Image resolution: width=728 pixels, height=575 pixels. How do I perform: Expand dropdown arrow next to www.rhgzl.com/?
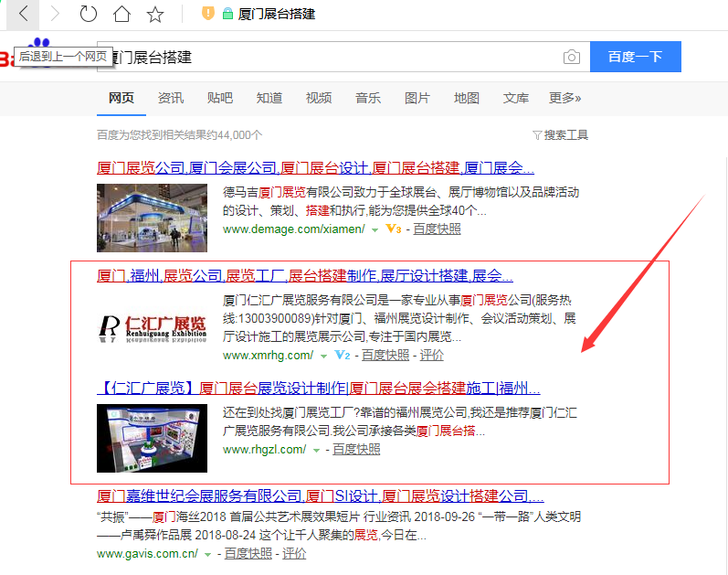[317, 450]
